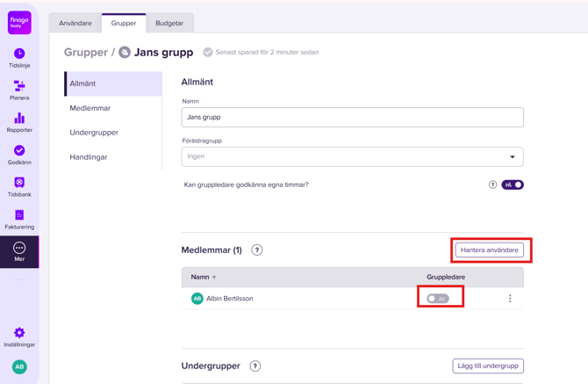Click Albin Bertilsson's AB avatar in table
588x384 pixels.
point(197,299)
